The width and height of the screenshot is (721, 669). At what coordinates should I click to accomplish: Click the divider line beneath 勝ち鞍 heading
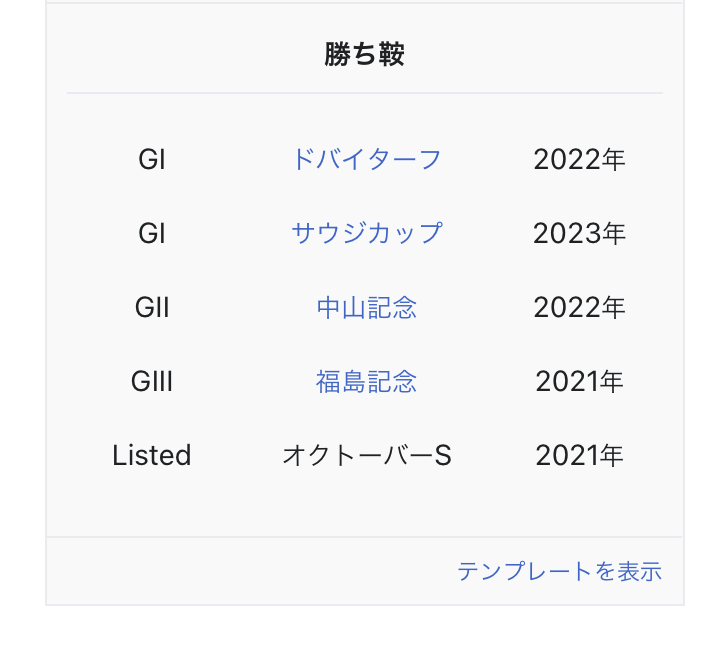(x=365, y=93)
